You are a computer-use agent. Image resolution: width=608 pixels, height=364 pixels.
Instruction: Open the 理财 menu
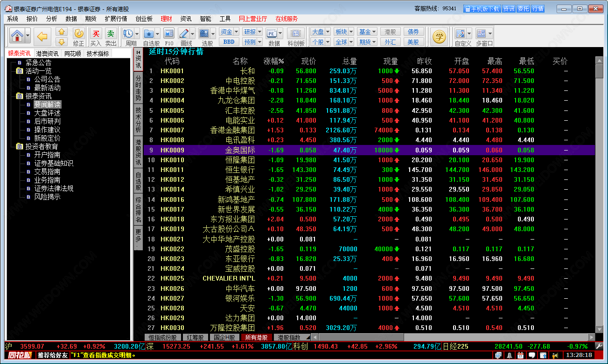[x=166, y=19]
